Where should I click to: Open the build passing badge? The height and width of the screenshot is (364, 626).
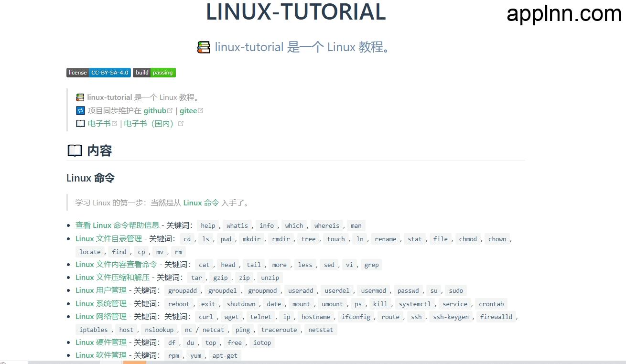click(x=154, y=73)
